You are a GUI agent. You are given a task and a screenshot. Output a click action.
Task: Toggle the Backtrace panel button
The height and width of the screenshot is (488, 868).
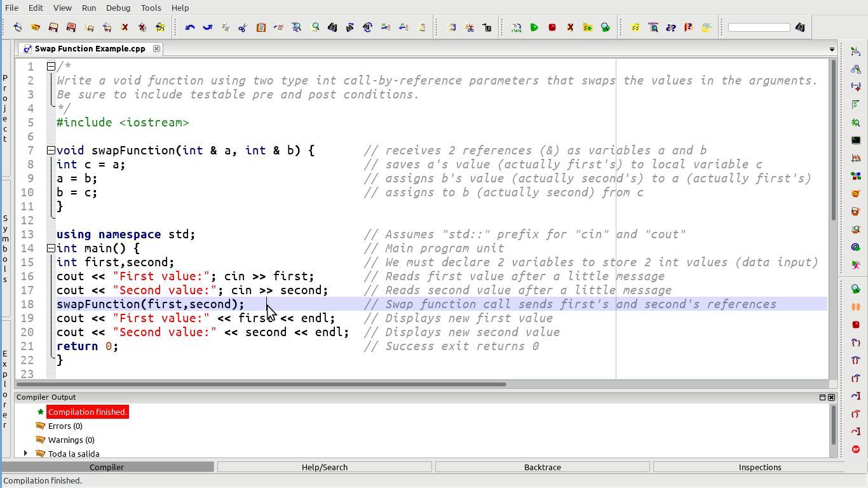click(542, 467)
